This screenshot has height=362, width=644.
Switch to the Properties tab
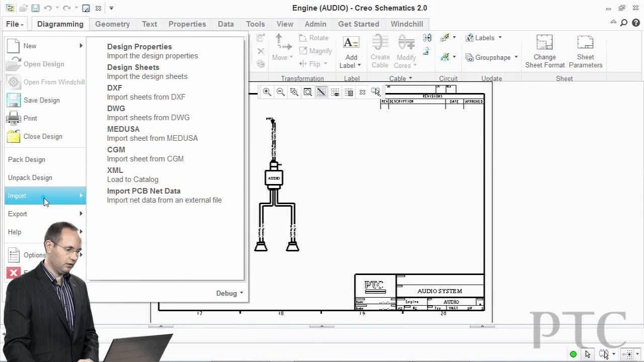tap(187, 24)
